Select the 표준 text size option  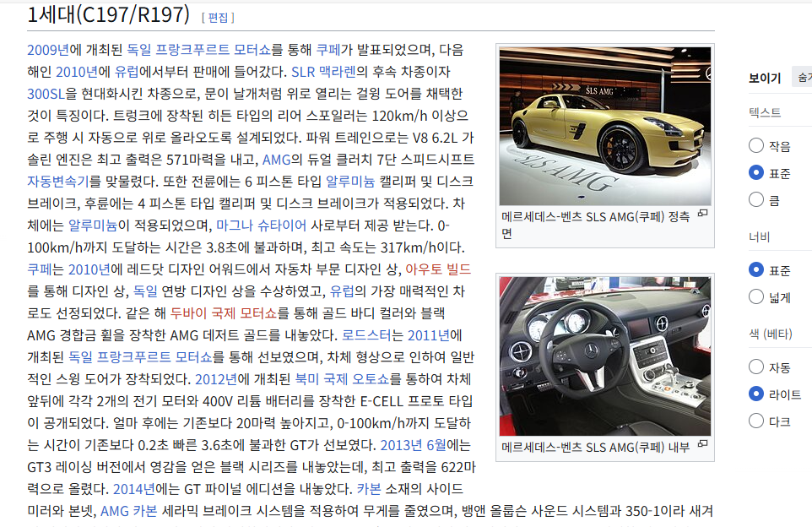756,172
